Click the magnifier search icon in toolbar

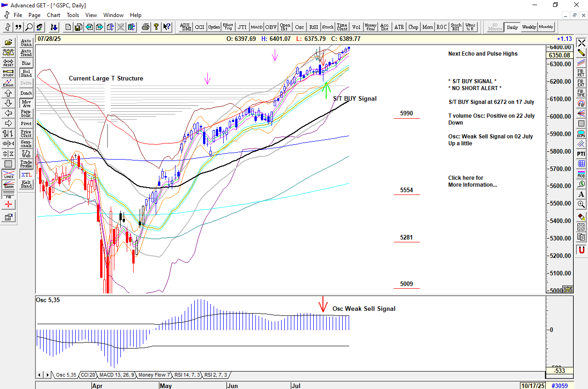point(29,27)
